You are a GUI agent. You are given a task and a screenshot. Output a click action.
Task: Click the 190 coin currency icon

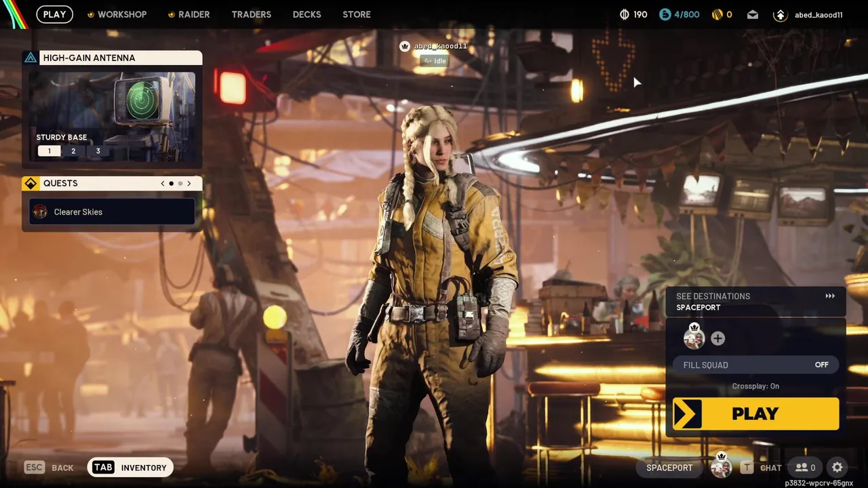(x=625, y=14)
